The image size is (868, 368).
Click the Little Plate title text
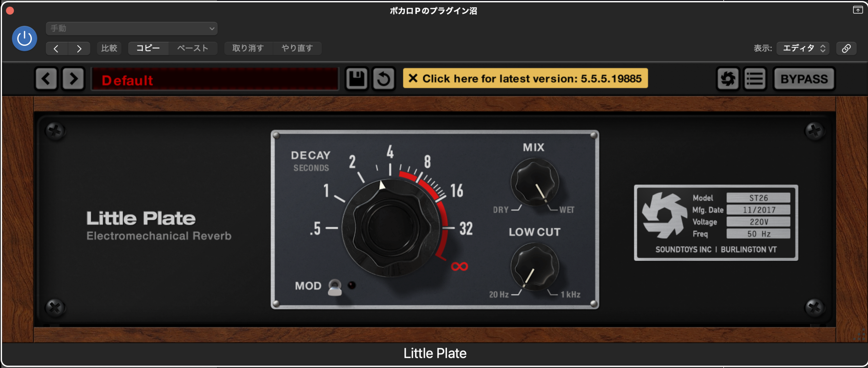[141, 218]
